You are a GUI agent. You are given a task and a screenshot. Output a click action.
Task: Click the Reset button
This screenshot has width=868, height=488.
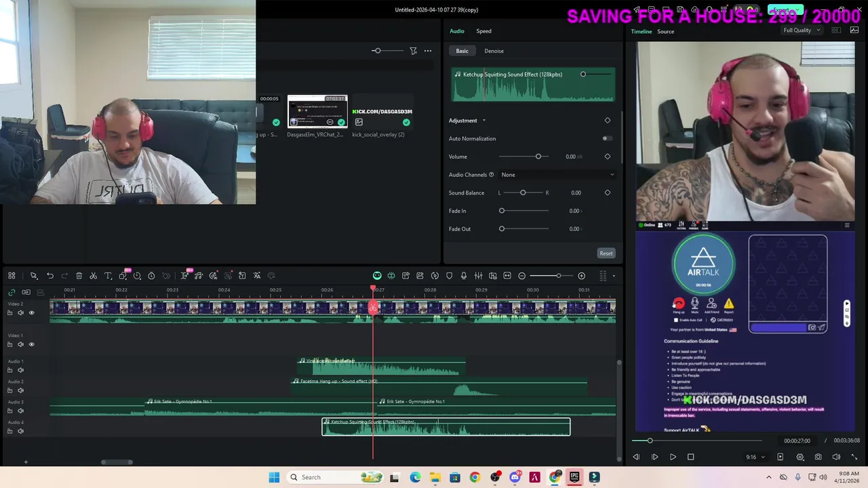(x=606, y=253)
